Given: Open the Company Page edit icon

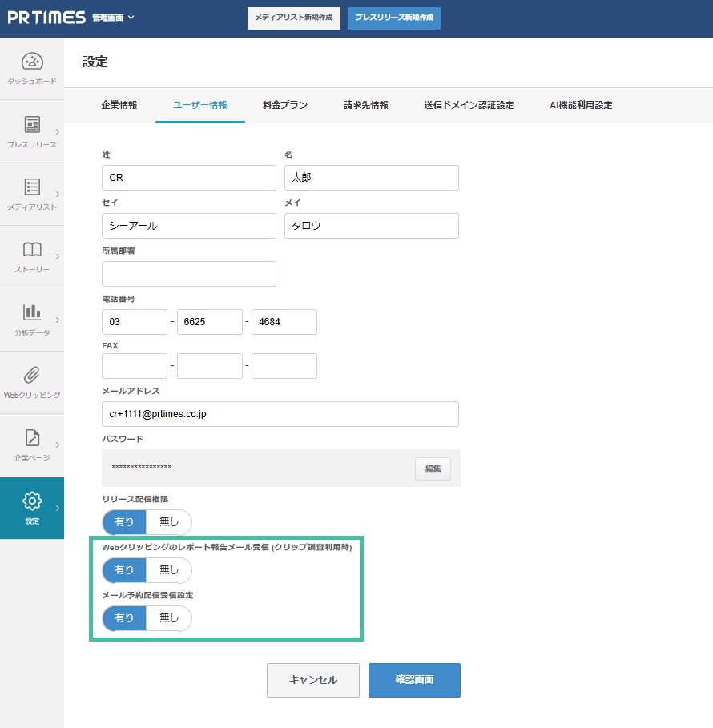Looking at the screenshot, I should pyautogui.click(x=32, y=438).
